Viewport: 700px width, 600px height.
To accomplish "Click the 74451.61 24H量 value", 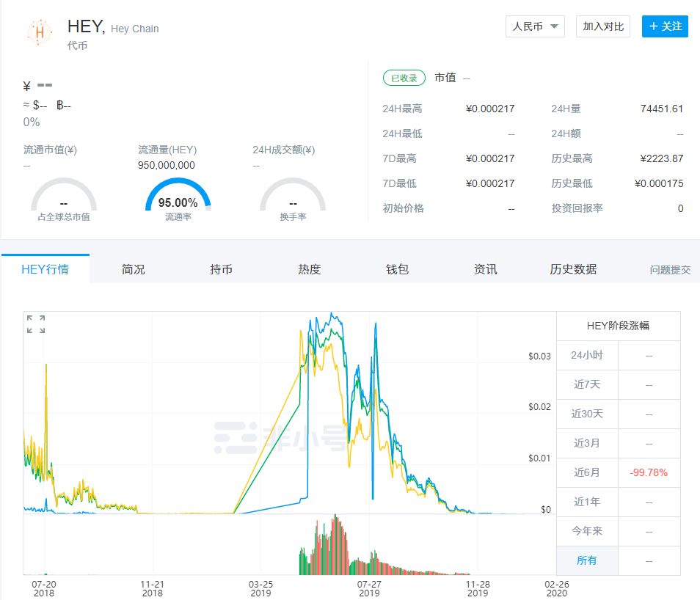I will coord(662,109).
